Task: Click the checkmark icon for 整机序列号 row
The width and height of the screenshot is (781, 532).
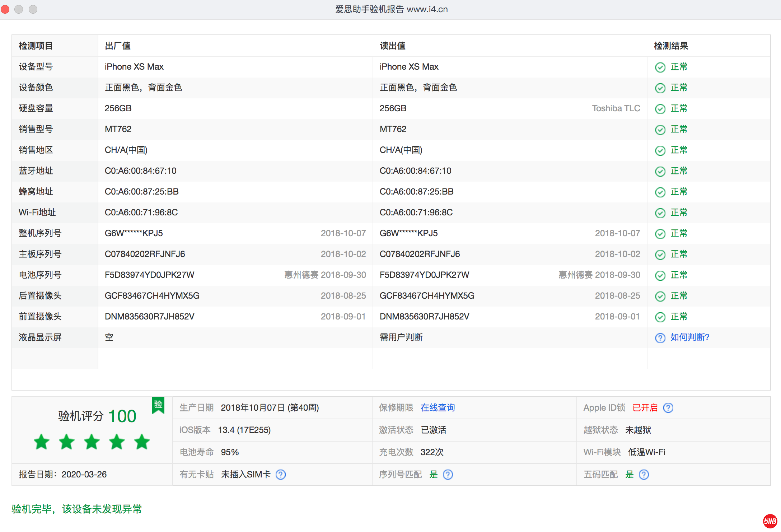Action: coord(660,233)
